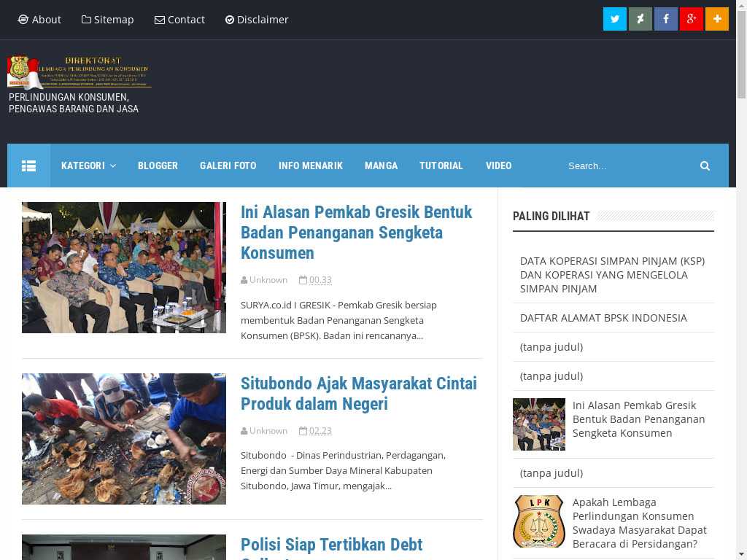Open the Pemkab Gresik article thumbnail

click(124, 268)
